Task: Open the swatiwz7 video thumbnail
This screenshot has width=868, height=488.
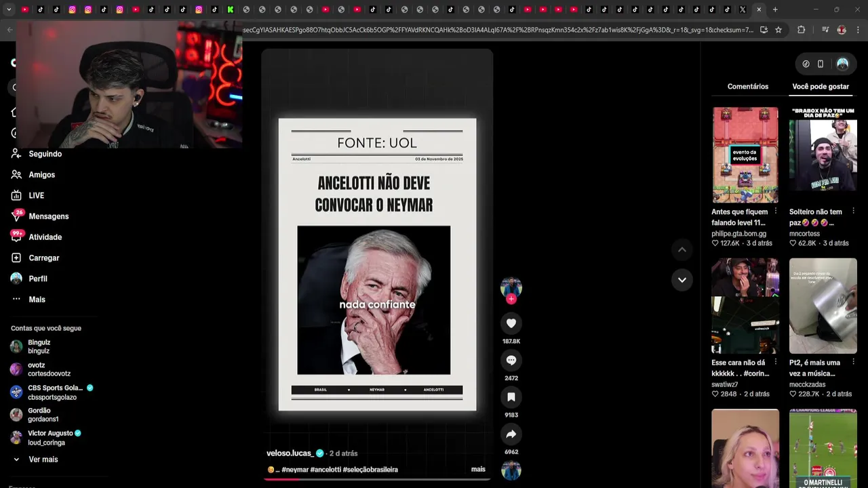Action: pos(745,306)
